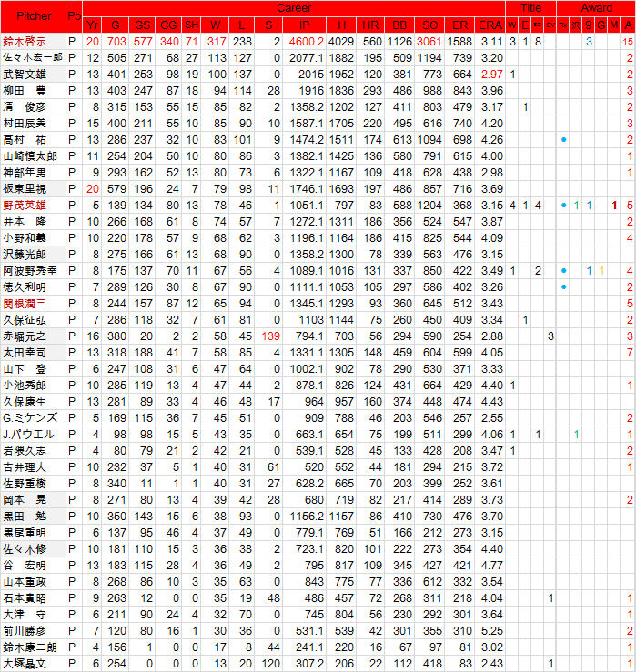Image resolution: width=636 pixels, height=672 pixels.
Task: Click the blue dot in 高村 祐 row
Action: pyautogui.click(x=563, y=140)
